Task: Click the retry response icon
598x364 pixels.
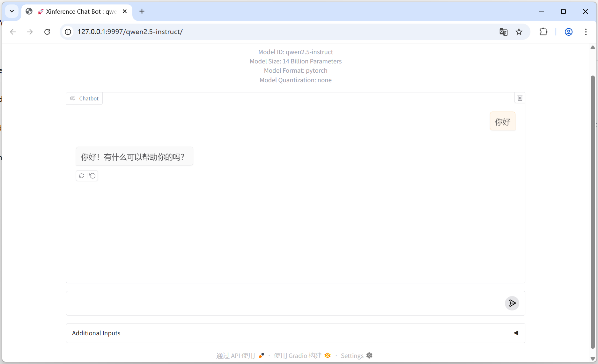Action: tap(82, 176)
